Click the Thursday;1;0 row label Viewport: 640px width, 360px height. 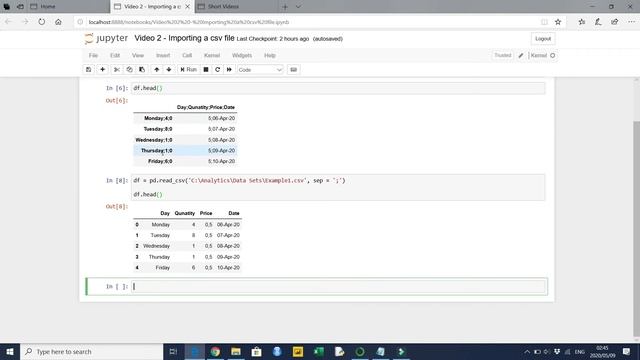[156, 151]
